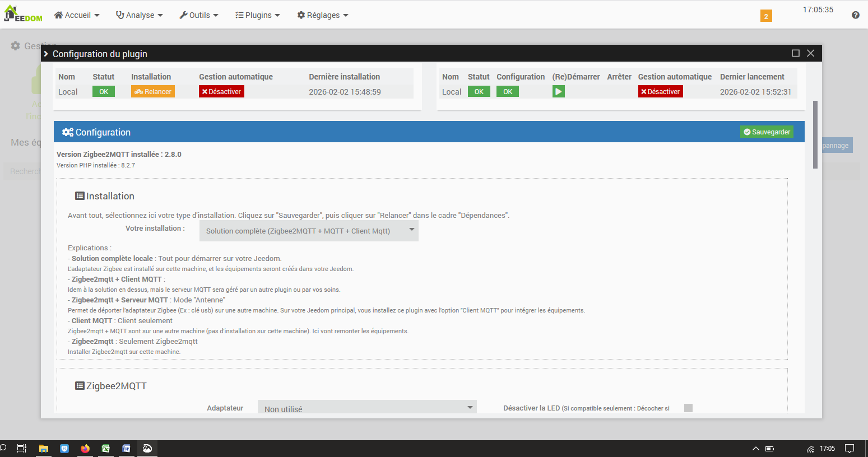
Task: Disable automatic management for dependencies
Action: pos(221,92)
